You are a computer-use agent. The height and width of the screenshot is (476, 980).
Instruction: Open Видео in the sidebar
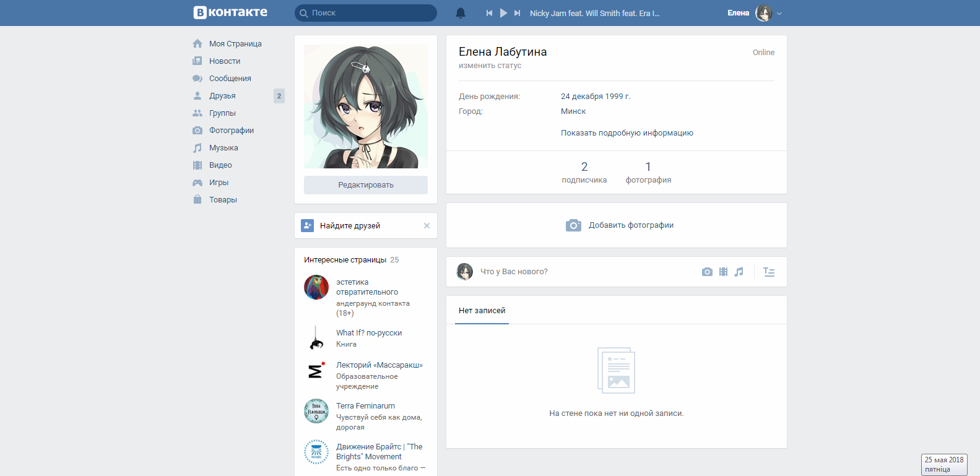pyautogui.click(x=220, y=165)
